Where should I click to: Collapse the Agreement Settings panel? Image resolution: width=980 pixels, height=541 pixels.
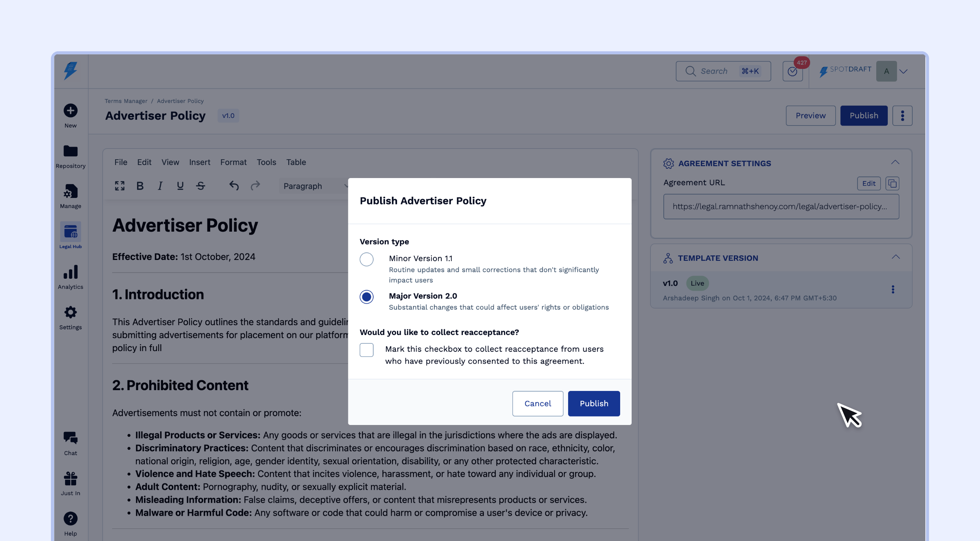click(x=895, y=163)
